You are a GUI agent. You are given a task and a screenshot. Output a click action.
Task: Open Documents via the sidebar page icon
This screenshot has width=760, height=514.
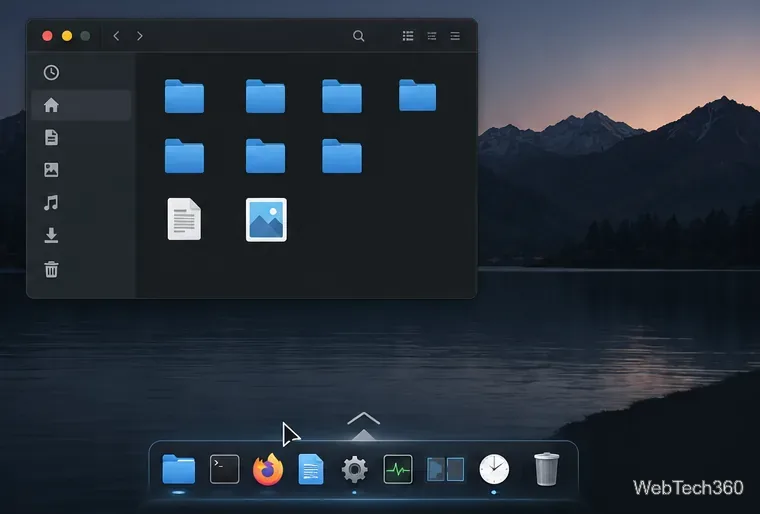coord(51,137)
